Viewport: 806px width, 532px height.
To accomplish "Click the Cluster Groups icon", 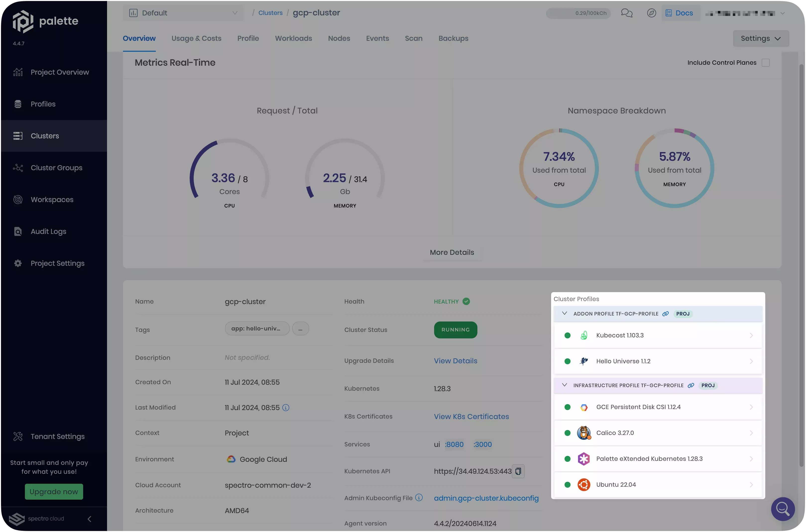I will [18, 168].
